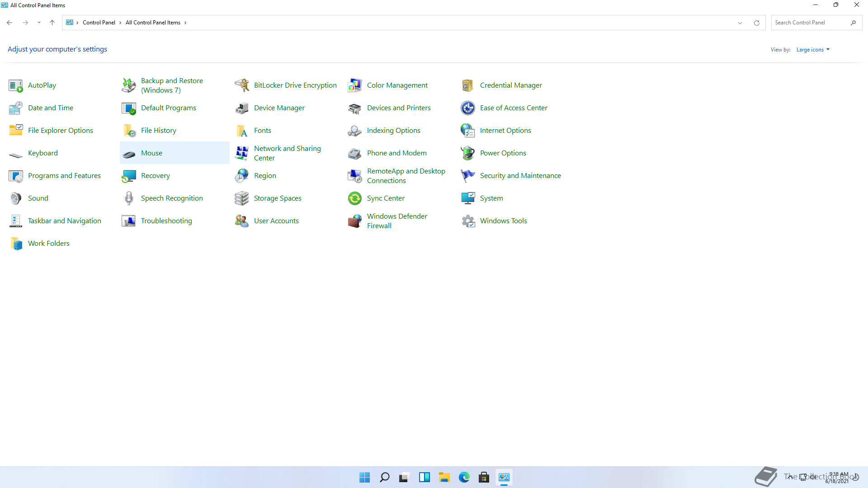This screenshot has width=868, height=488.
Task: Open Microsoft Store from the taskbar
Action: tap(484, 477)
